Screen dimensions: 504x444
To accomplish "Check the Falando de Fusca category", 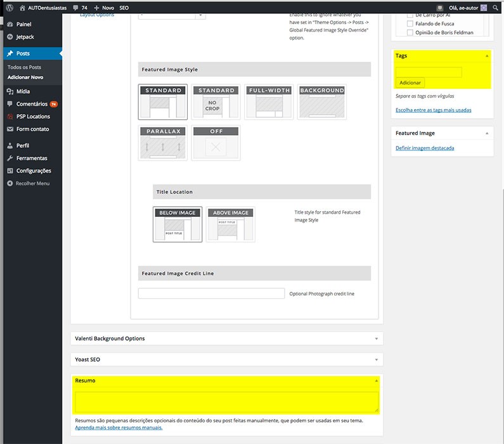I will (410, 24).
